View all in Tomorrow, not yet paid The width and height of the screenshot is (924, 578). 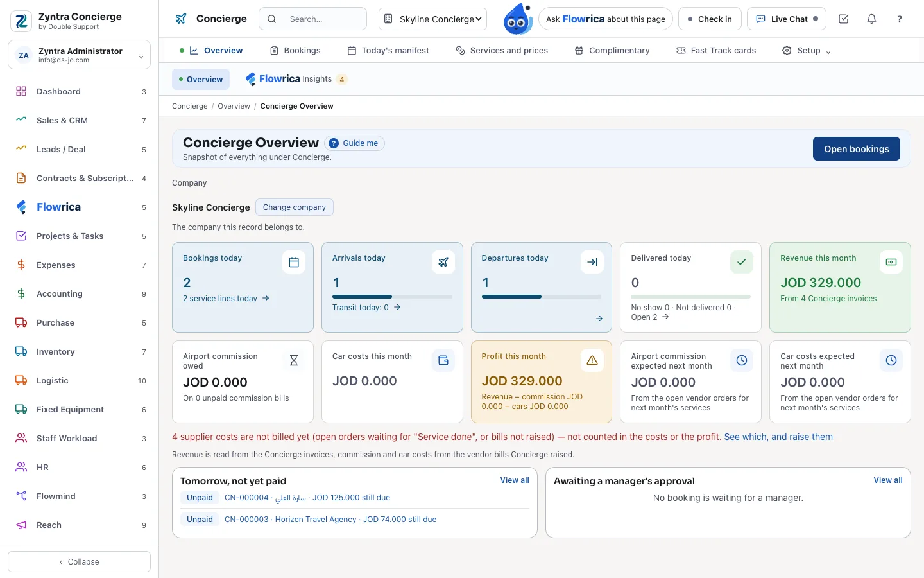point(515,480)
